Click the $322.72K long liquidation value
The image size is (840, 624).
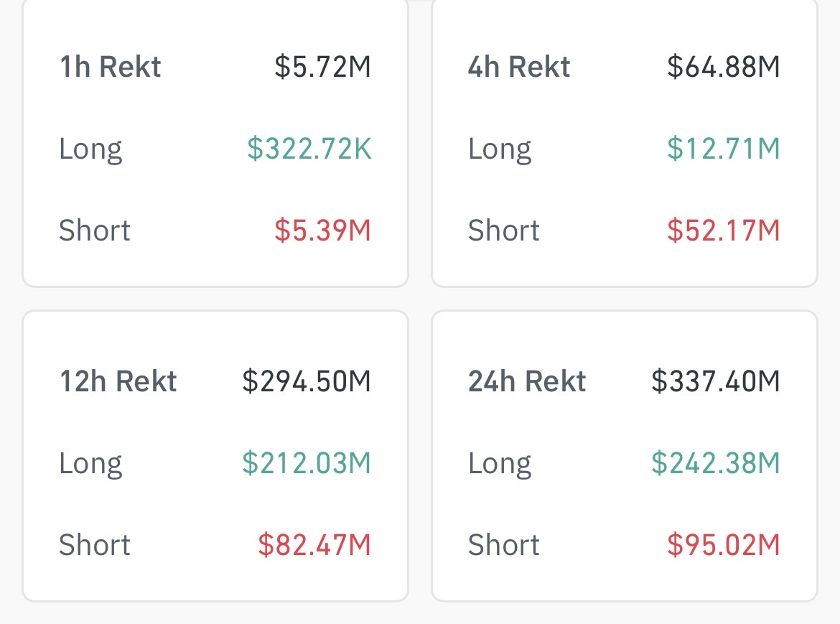[x=309, y=149]
